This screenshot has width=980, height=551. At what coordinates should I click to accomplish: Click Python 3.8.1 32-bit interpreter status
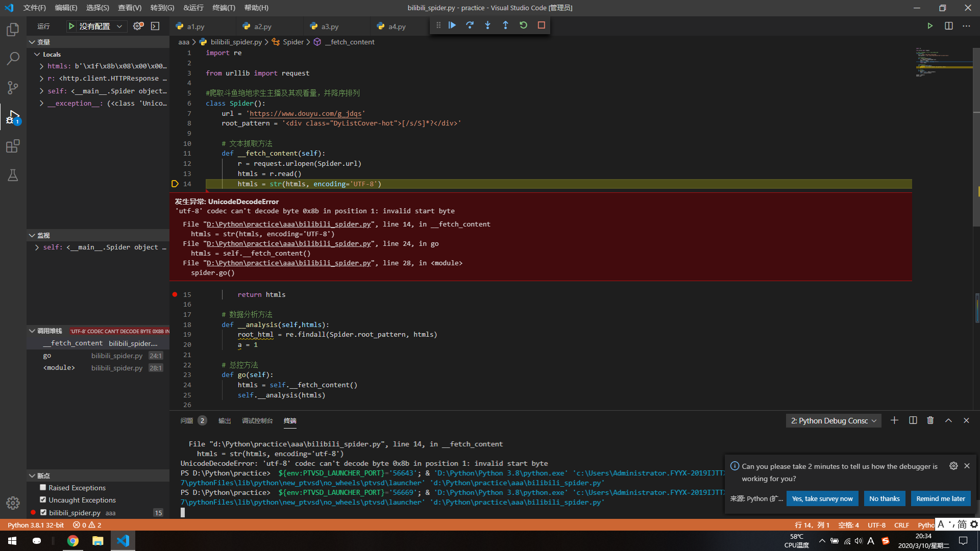pyautogui.click(x=36, y=525)
